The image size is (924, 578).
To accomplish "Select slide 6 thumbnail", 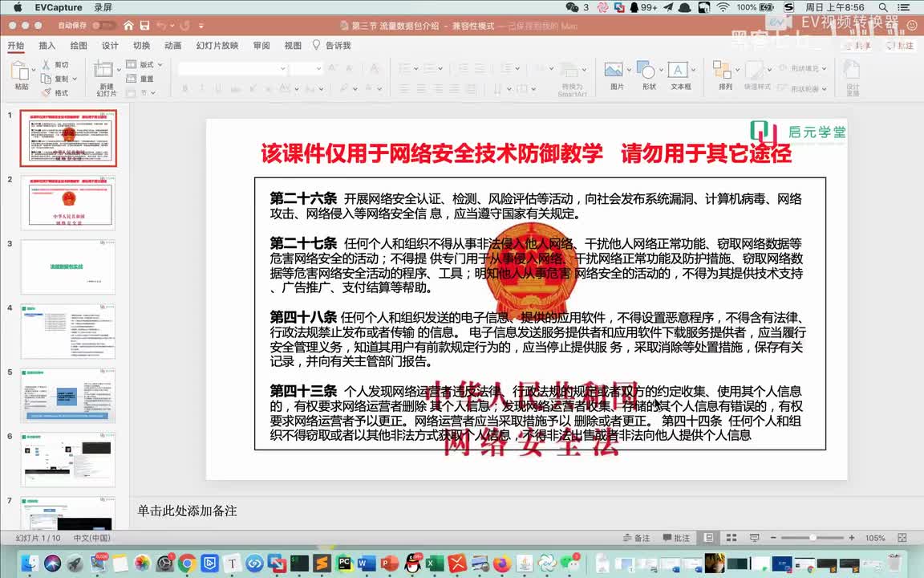I will 68,459.
